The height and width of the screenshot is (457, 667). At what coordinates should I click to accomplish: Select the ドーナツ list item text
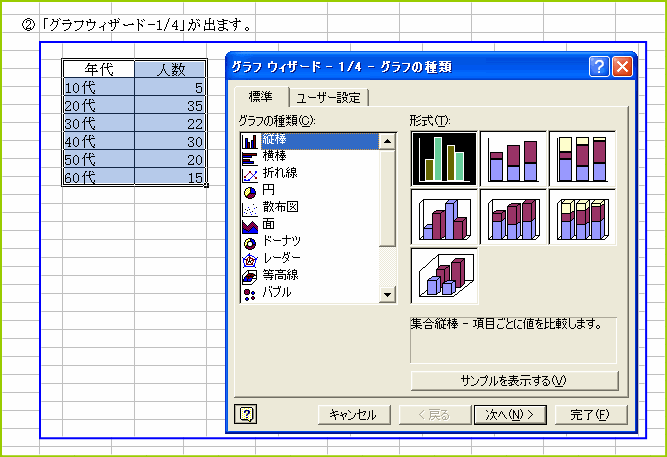tap(282, 241)
